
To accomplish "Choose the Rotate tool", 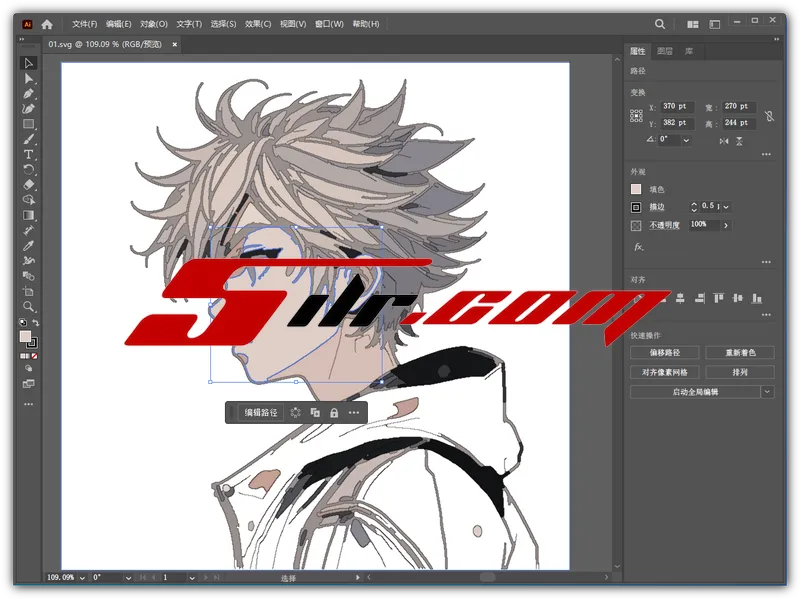I will (29, 170).
